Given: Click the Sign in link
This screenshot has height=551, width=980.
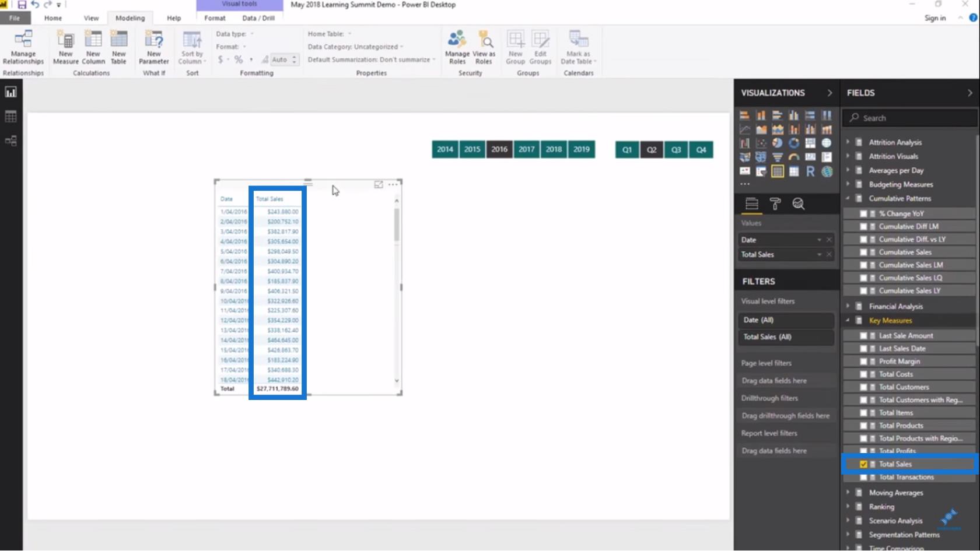Looking at the screenshot, I should [935, 18].
